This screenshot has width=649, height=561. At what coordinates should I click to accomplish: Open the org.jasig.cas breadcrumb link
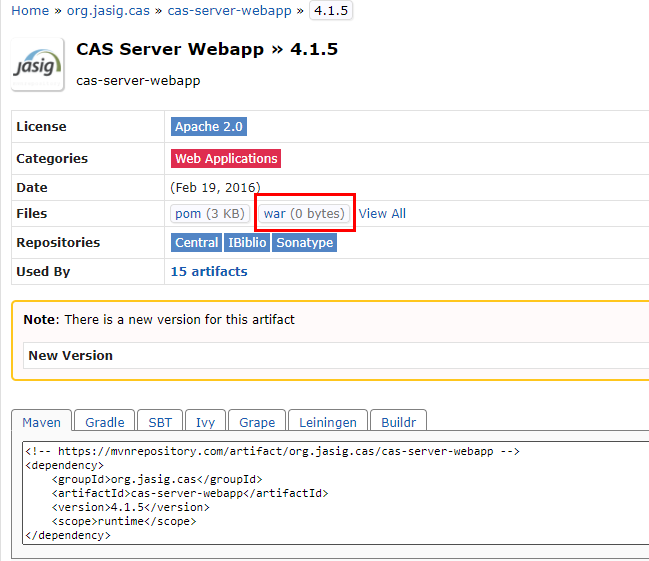click(108, 11)
